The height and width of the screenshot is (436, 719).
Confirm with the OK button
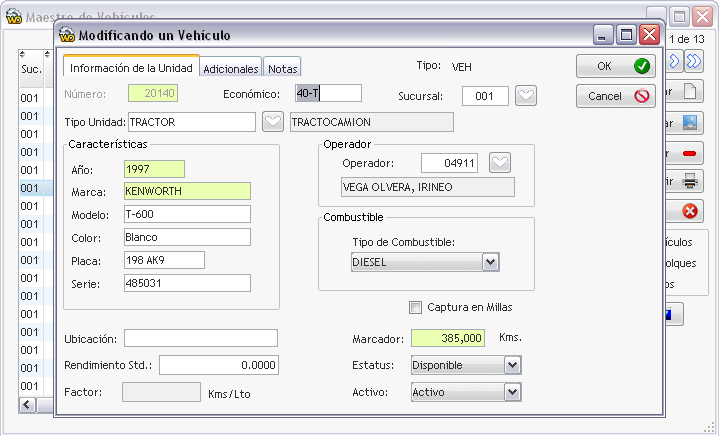click(x=615, y=66)
